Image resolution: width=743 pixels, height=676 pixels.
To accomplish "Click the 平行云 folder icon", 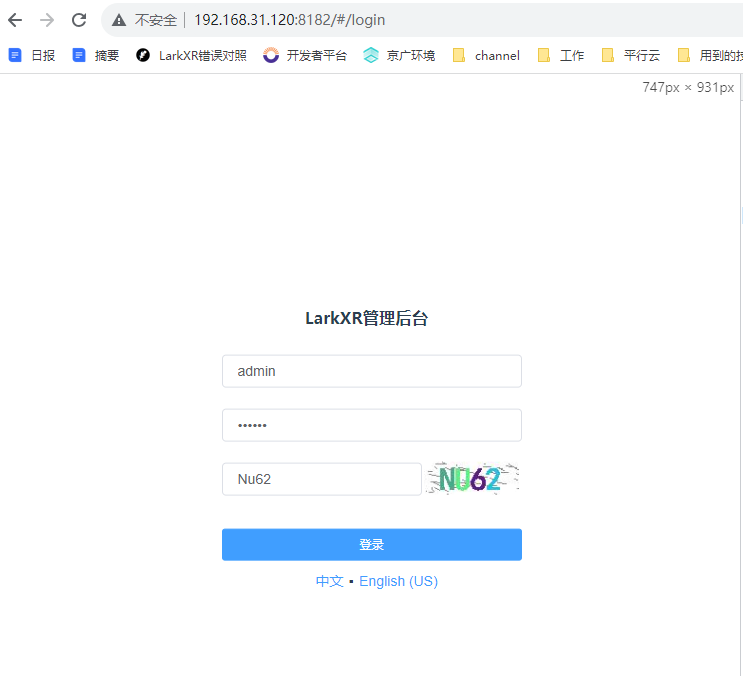I will 607,55.
